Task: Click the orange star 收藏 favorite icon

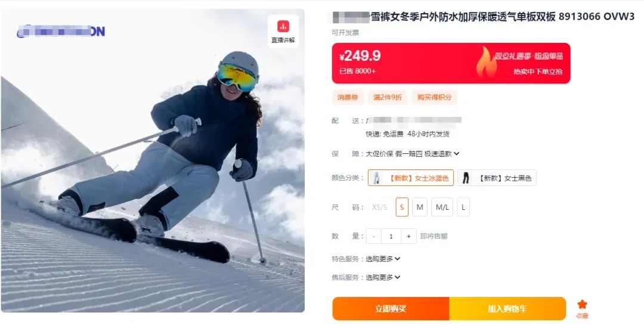Action: pyautogui.click(x=582, y=304)
